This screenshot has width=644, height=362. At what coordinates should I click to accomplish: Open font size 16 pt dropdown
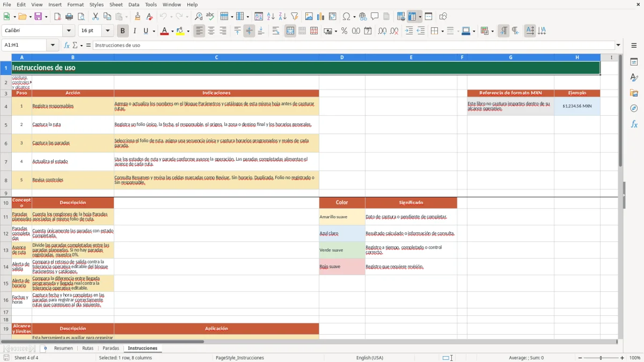pos(107,31)
